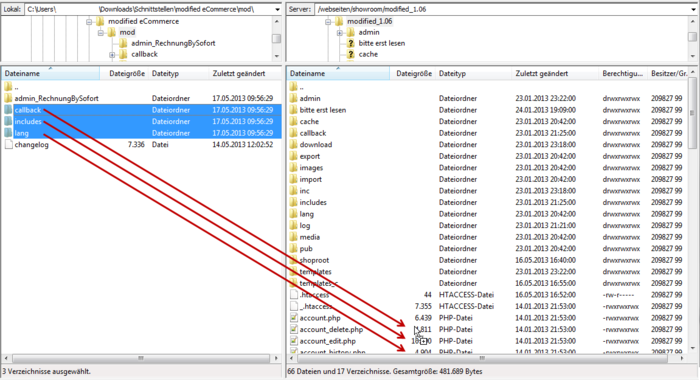Click the server tree scrollbar down arrow
The width and height of the screenshot is (700, 380).
pos(693,56)
